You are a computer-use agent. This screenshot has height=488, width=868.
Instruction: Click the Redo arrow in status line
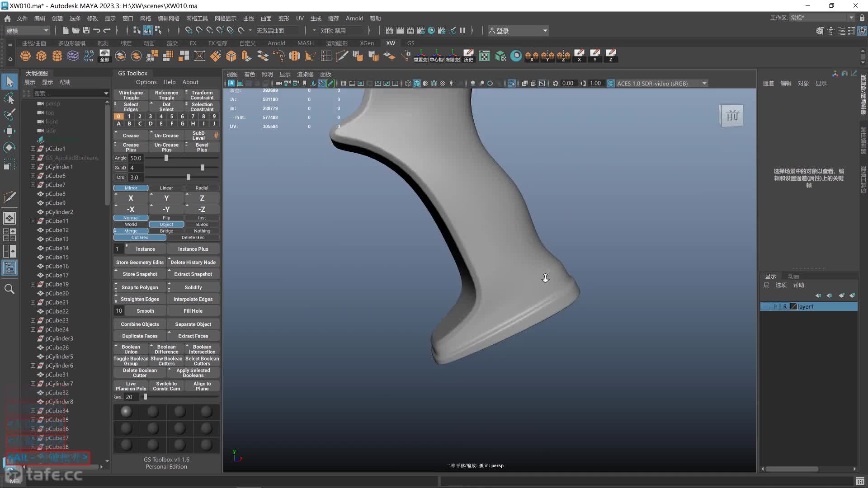[x=107, y=31]
